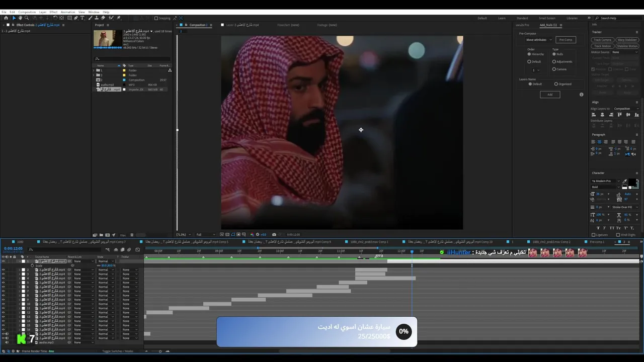Click Toggle Switches / Modes
The height and width of the screenshot is (362, 644).
pyautogui.click(x=118, y=351)
